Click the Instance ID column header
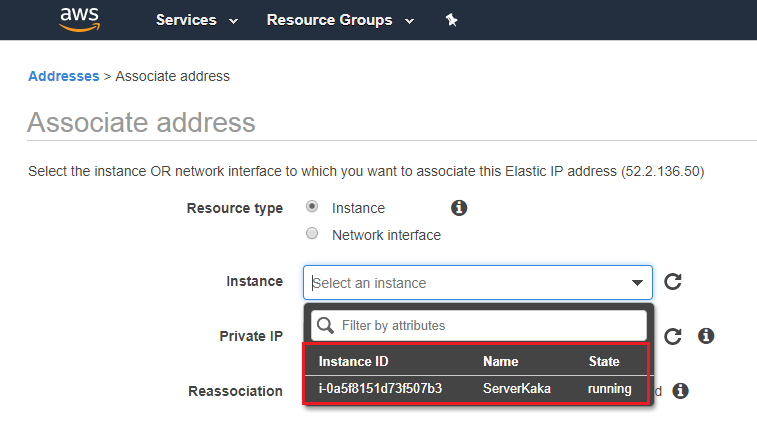The image size is (757, 427). pos(353,361)
